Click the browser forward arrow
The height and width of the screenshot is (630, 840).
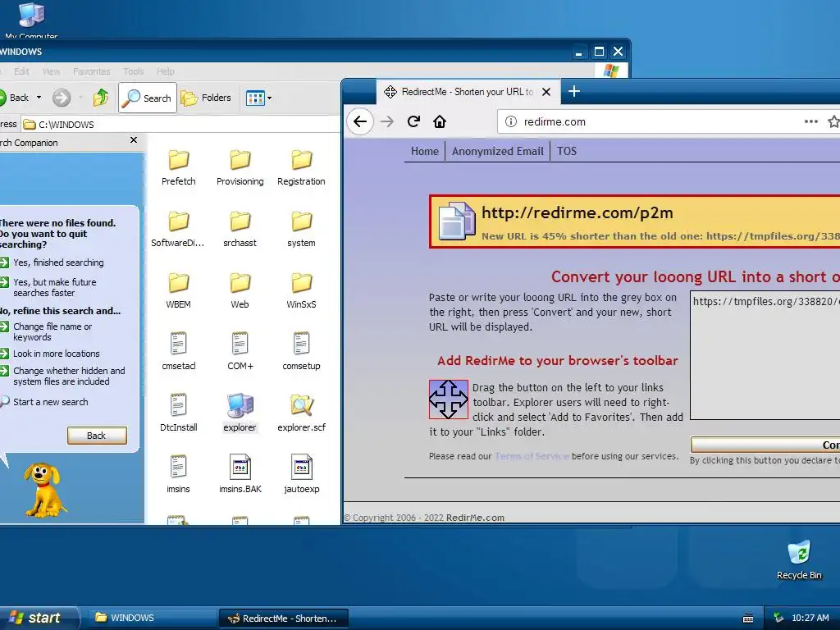pyautogui.click(x=387, y=121)
